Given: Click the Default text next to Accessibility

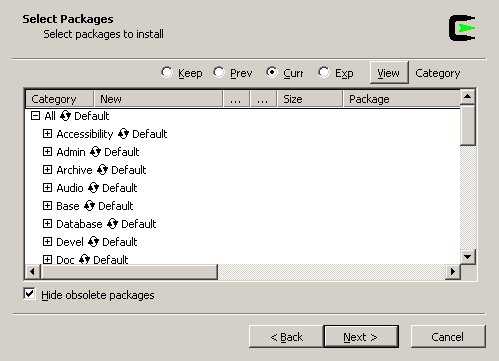Looking at the screenshot, I should [150, 134].
